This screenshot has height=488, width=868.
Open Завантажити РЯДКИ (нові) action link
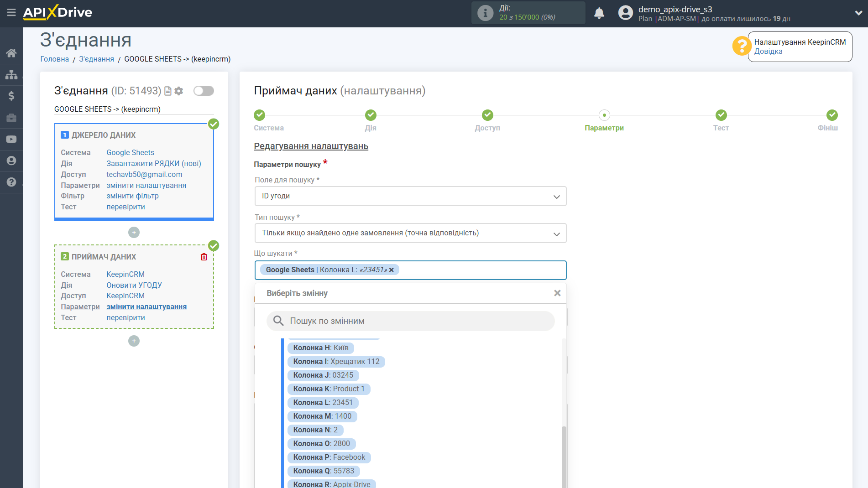[x=154, y=164]
